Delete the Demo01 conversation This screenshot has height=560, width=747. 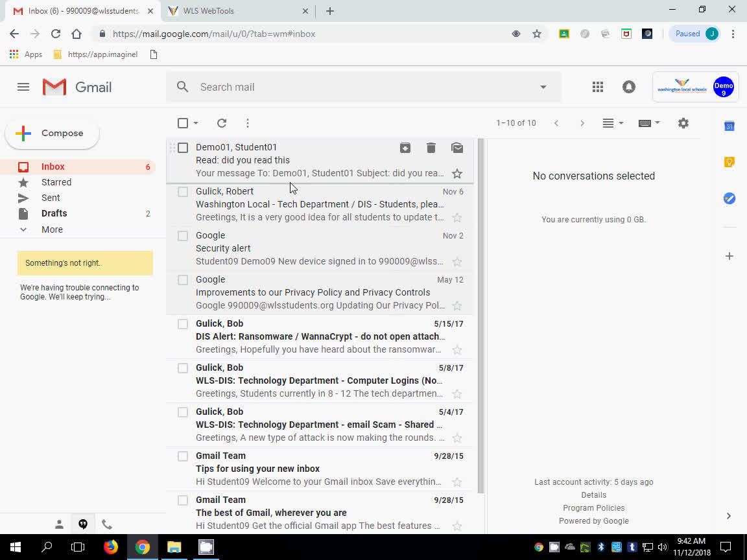431,148
